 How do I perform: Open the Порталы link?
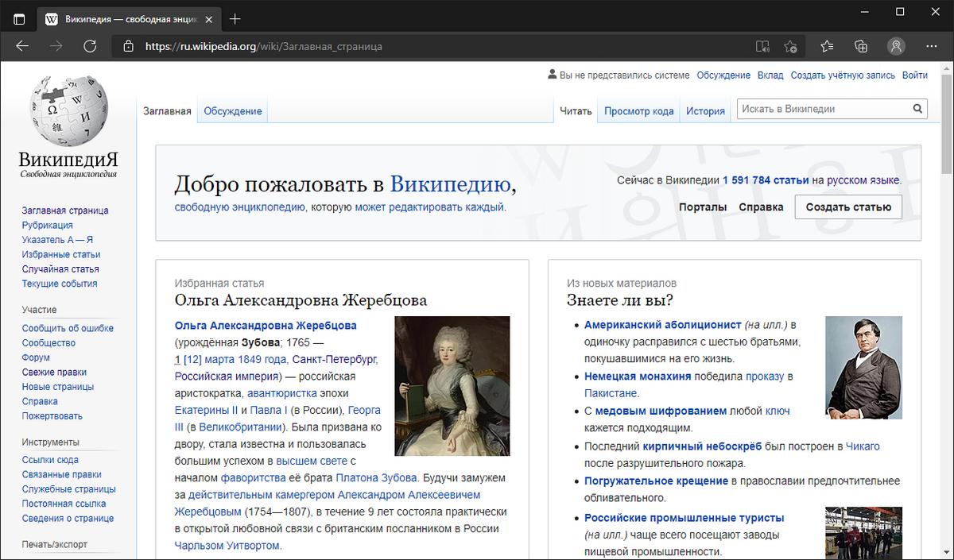click(x=703, y=207)
